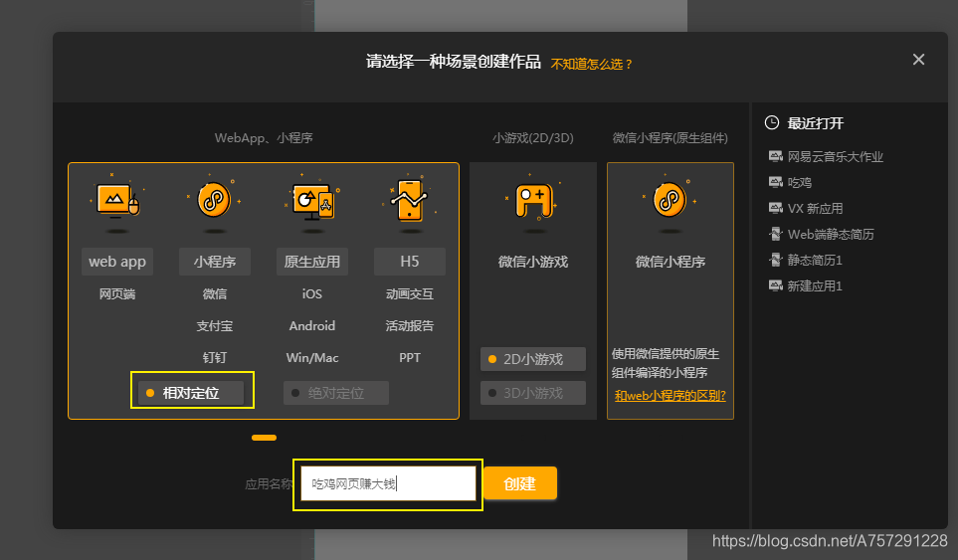Viewport: 958px width, 560px height.
Task: Click the 应用名称 input field
Action: (x=389, y=483)
